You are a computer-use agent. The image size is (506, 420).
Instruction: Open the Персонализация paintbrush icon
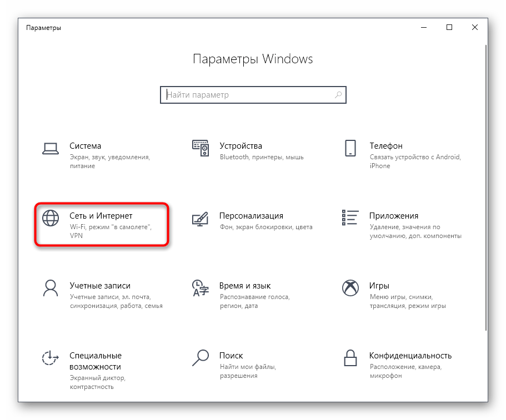click(x=200, y=219)
